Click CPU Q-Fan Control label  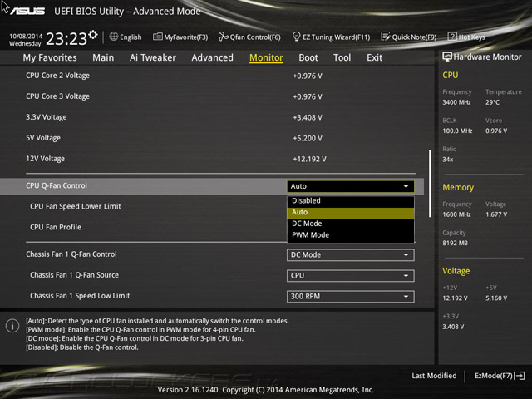(57, 185)
